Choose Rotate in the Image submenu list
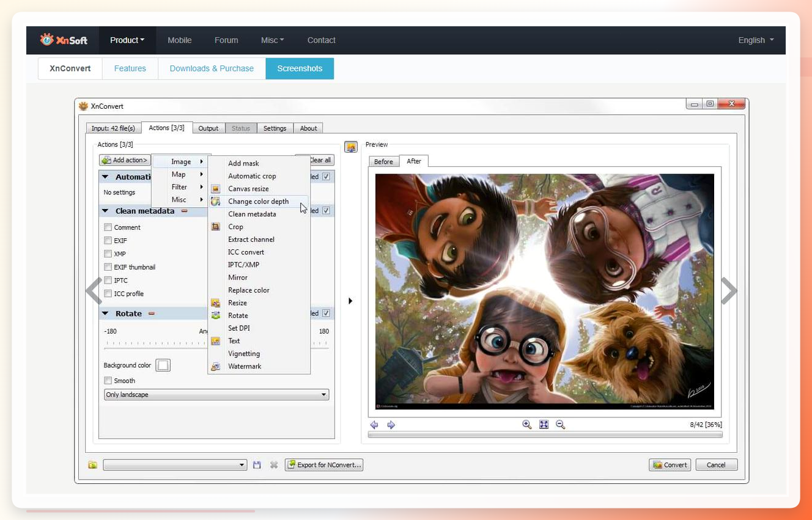This screenshot has height=520, width=812. [x=238, y=316]
